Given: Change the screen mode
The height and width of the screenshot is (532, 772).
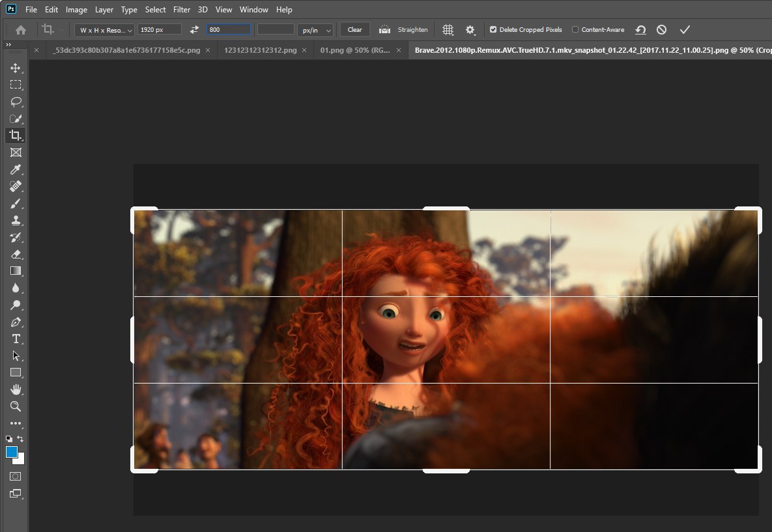Looking at the screenshot, I should 15,494.
